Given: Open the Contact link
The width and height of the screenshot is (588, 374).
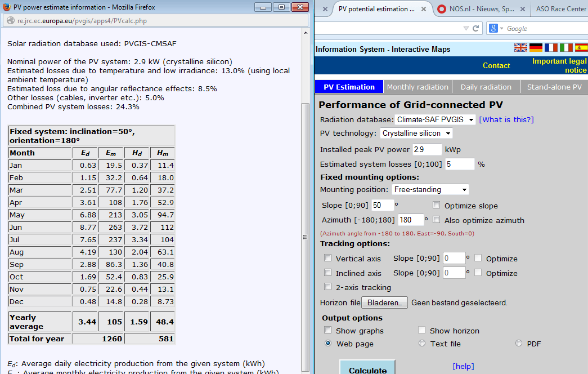Looking at the screenshot, I should pos(496,65).
